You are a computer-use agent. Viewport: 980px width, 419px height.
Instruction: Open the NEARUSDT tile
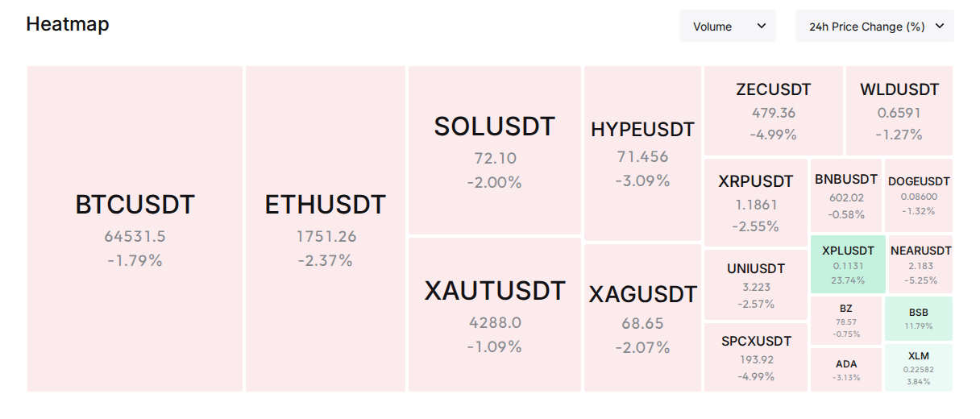920,264
